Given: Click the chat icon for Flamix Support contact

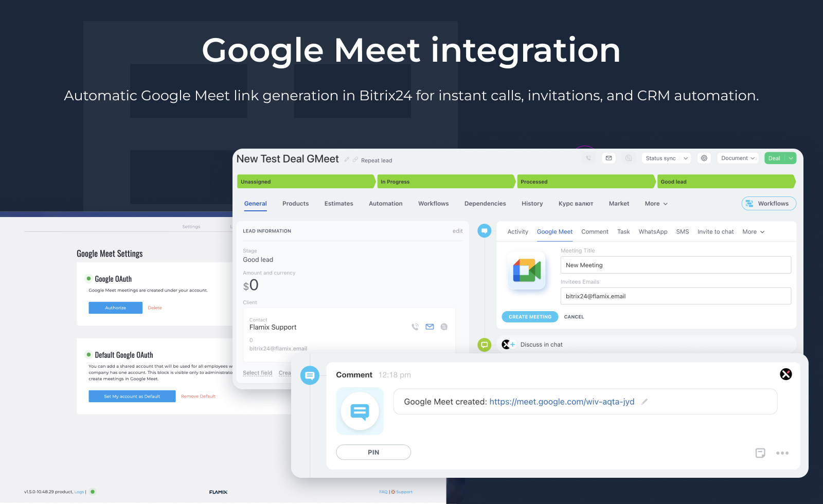Looking at the screenshot, I should click(x=444, y=327).
